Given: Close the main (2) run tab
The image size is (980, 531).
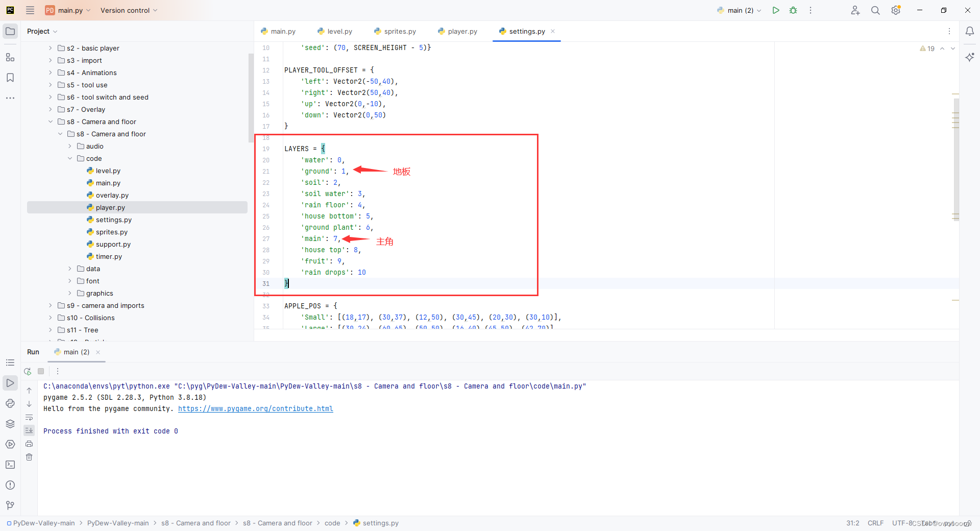Looking at the screenshot, I should click(x=98, y=352).
